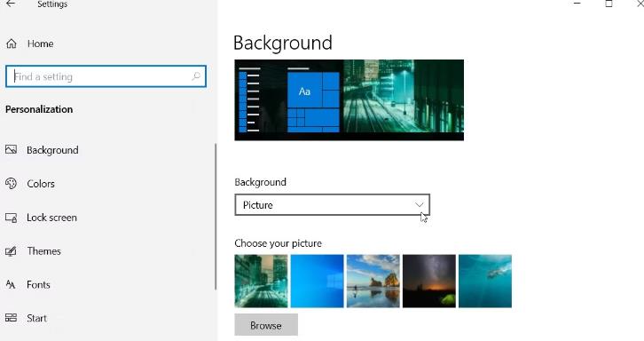Click the Start tiles icon
The image size is (644, 341).
click(12, 318)
